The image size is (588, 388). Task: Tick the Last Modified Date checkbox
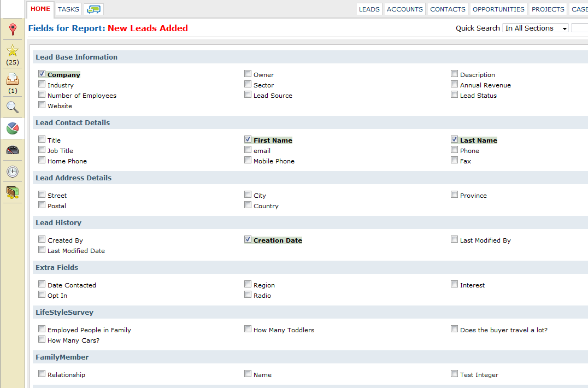(42, 250)
